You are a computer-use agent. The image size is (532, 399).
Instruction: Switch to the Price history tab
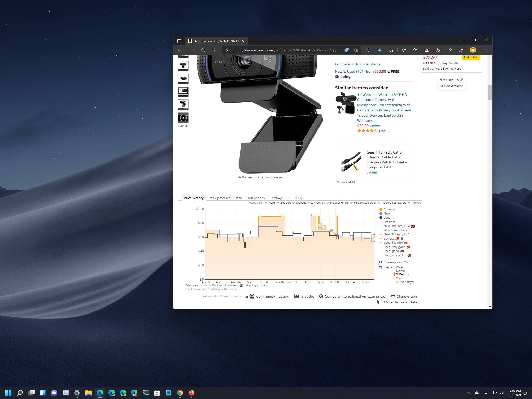click(194, 198)
